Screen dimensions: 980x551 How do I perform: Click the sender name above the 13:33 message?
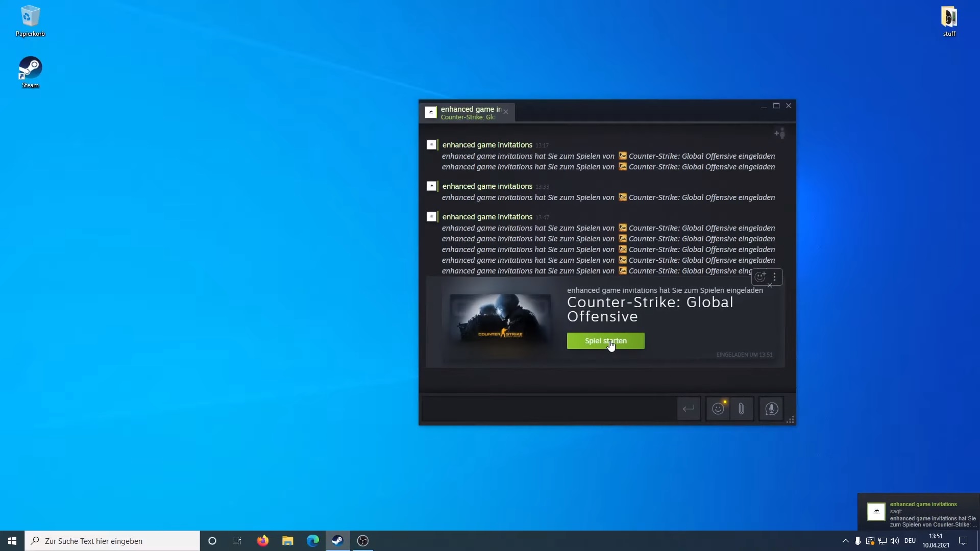487,186
